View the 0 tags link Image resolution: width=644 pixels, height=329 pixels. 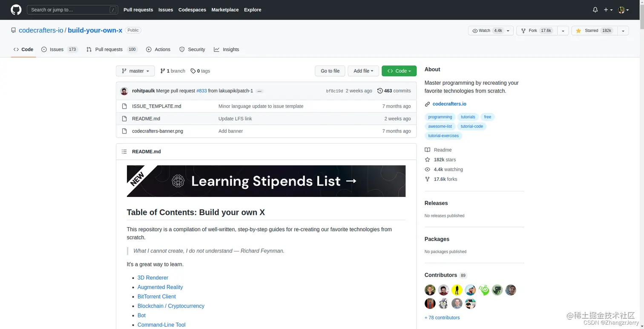click(200, 71)
